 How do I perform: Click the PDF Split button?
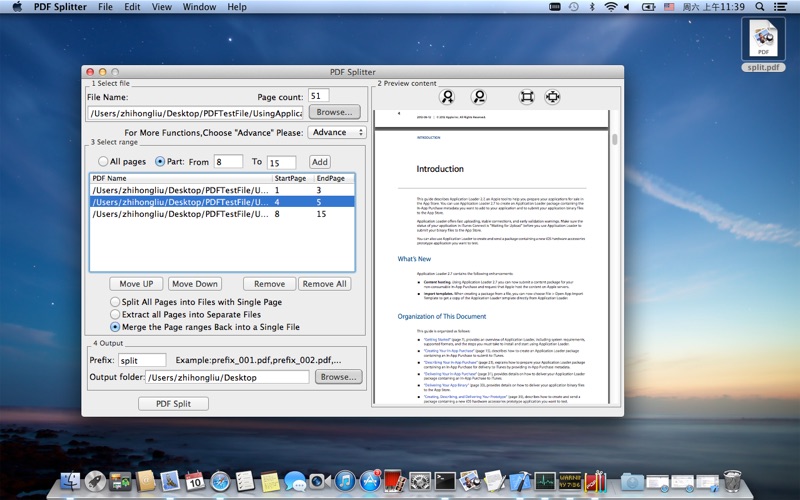[x=173, y=404]
